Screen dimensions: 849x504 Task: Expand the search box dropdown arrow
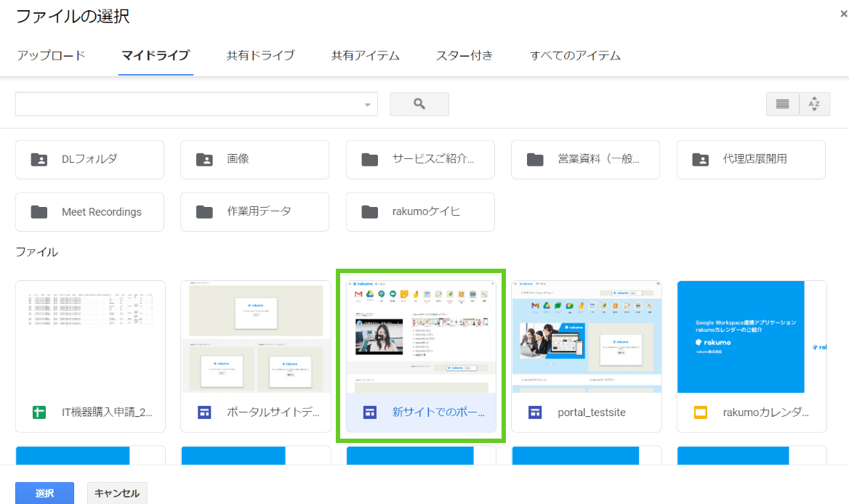pyautogui.click(x=367, y=105)
